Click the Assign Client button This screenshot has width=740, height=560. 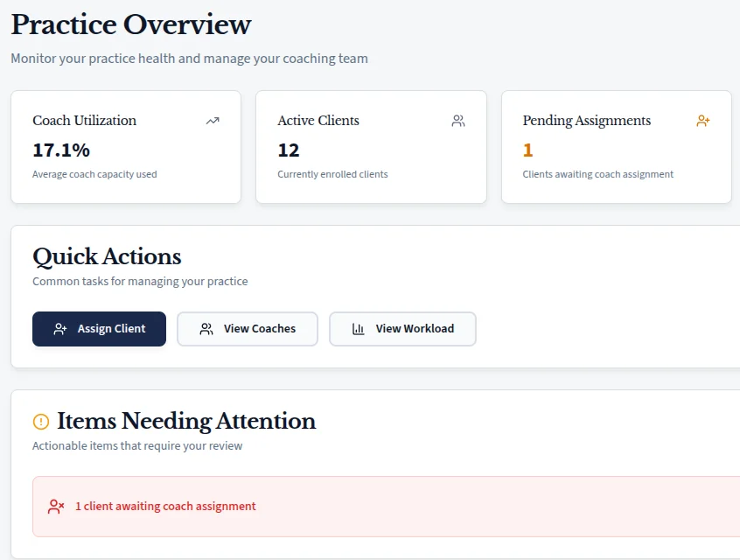[x=99, y=329]
